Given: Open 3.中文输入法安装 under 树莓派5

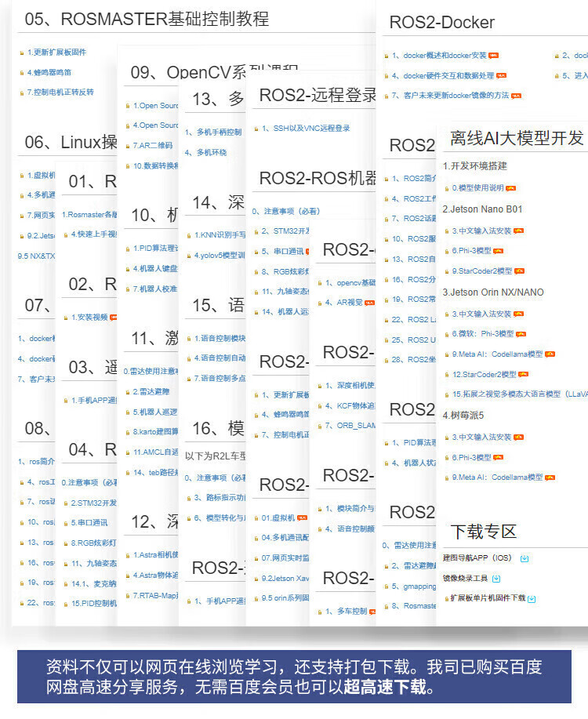Looking at the screenshot, I should pyautogui.click(x=481, y=438).
